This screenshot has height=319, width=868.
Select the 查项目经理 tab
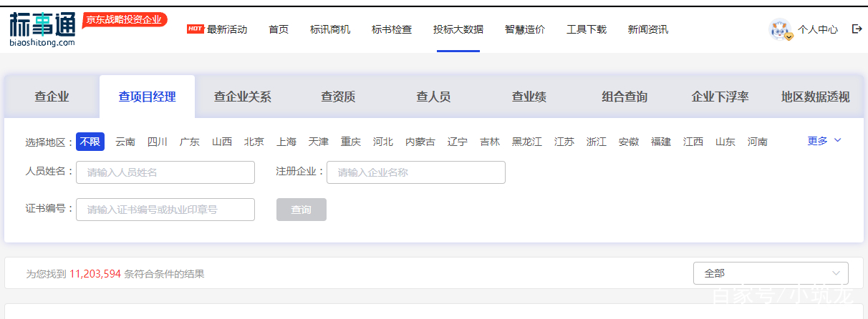(x=147, y=97)
